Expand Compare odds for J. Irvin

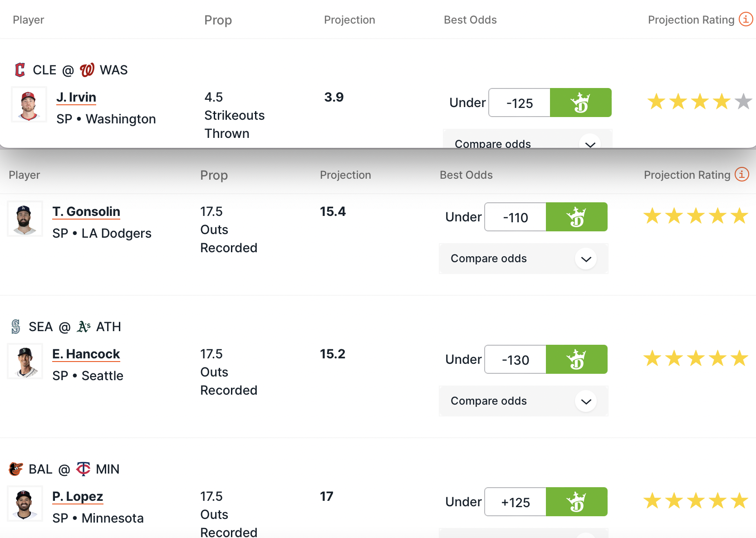click(x=589, y=143)
